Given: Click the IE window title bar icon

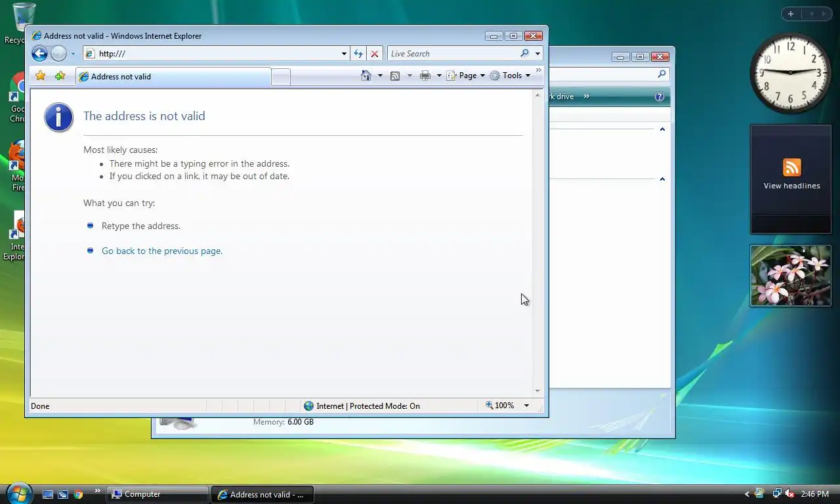Looking at the screenshot, I should point(37,36).
